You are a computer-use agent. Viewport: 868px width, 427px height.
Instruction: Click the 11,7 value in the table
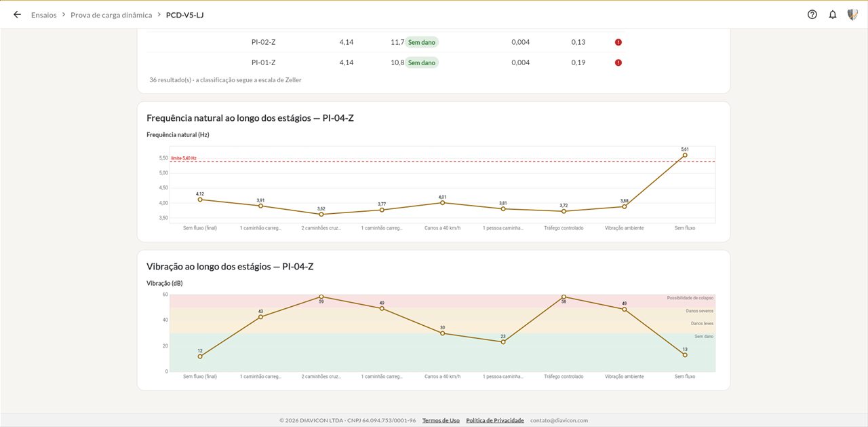397,42
